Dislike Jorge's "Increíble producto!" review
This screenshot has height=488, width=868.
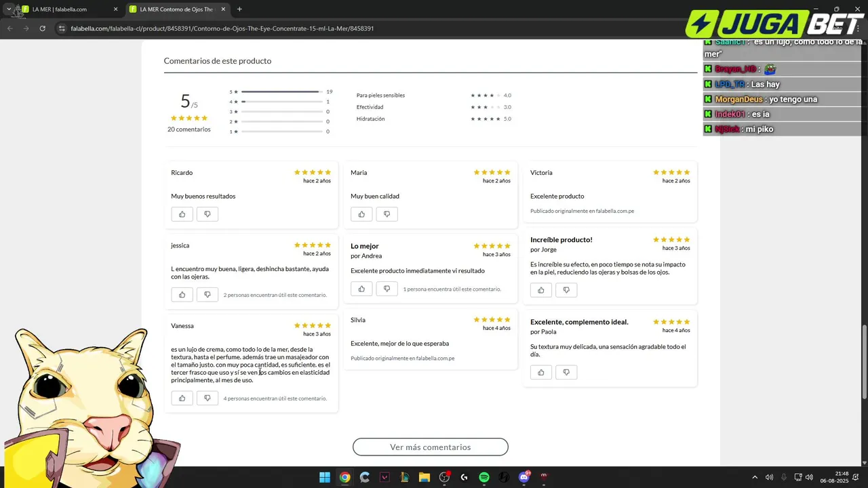tap(567, 290)
